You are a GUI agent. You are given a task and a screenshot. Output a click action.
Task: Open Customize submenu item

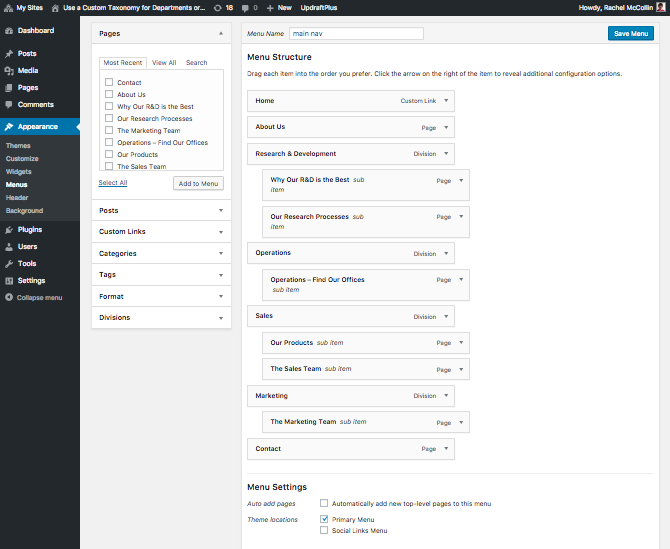point(22,159)
